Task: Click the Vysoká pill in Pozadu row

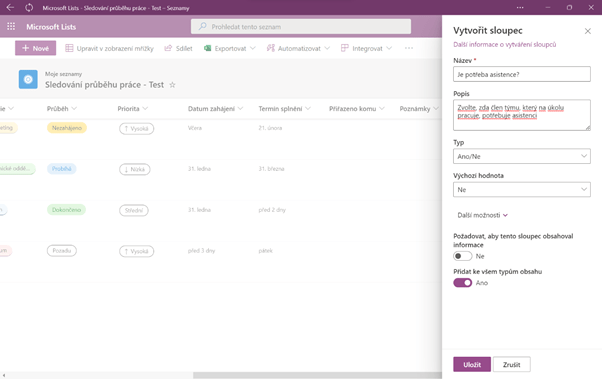Action: [136, 251]
